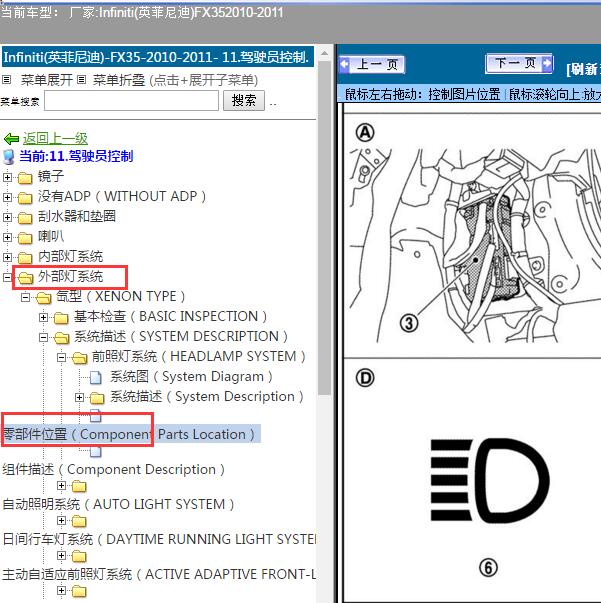This screenshot has height=603, width=601.
Task: Click the headlamp symbol image in panel D
Action: click(x=489, y=480)
